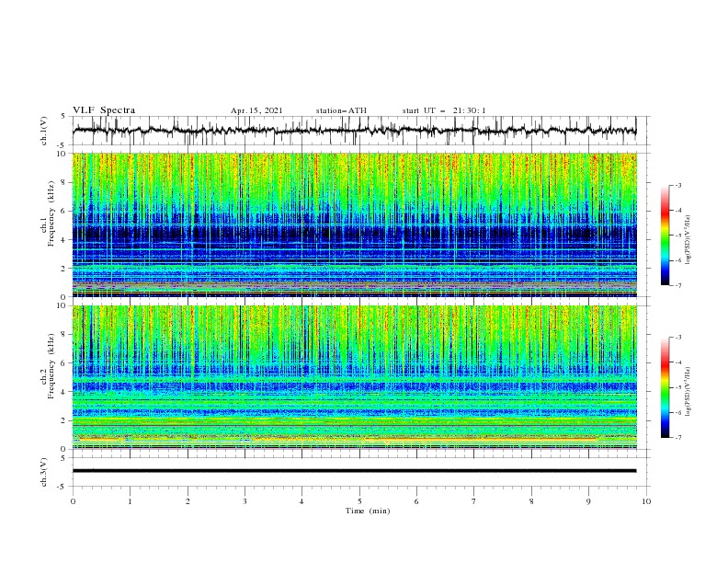The image size is (728, 563).
Task: Click the time axis tick label "5"
Action: coord(359,501)
